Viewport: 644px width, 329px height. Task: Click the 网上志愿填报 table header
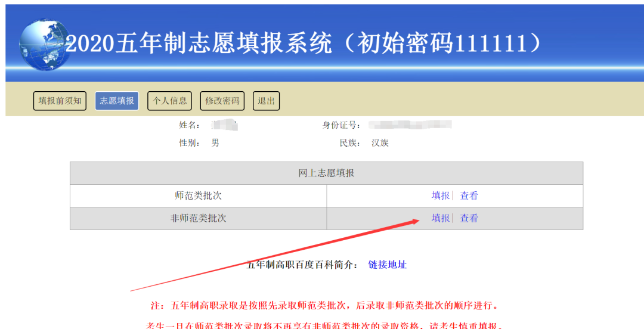pos(326,173)
